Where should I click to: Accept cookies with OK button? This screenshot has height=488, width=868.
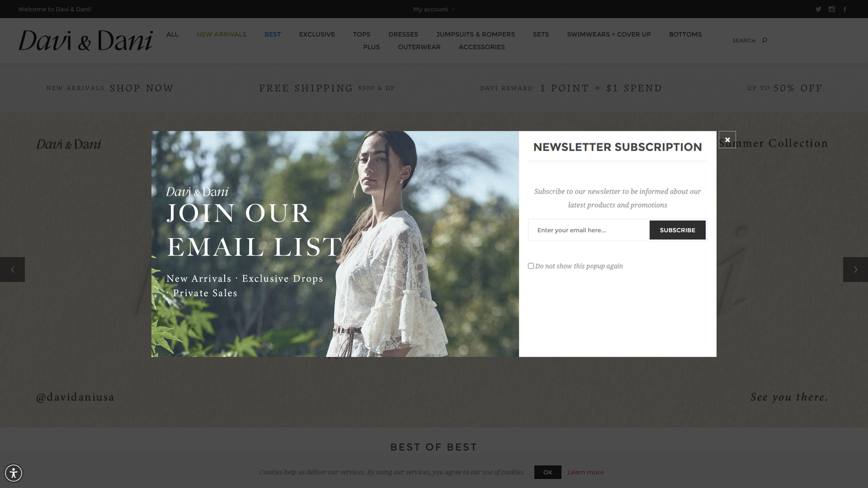tap(548, 472)
